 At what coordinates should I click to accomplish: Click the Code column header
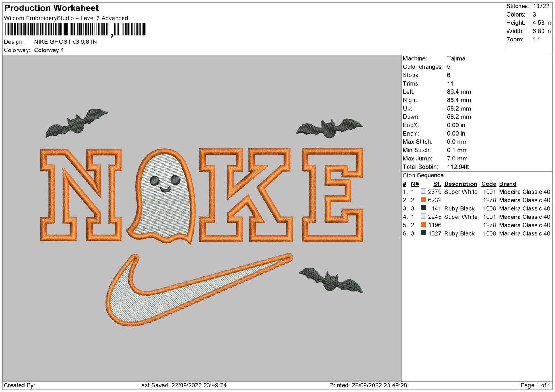[x=489, y=184]
